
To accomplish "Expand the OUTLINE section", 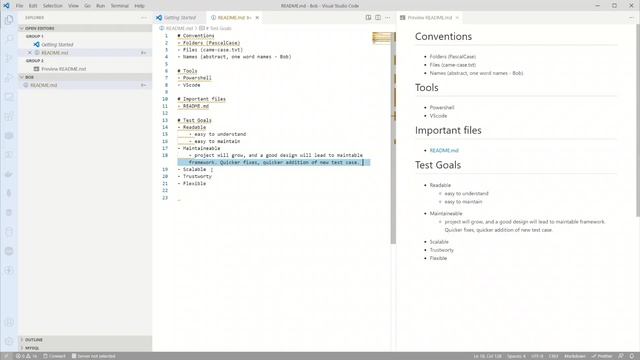I will (85, 340).
